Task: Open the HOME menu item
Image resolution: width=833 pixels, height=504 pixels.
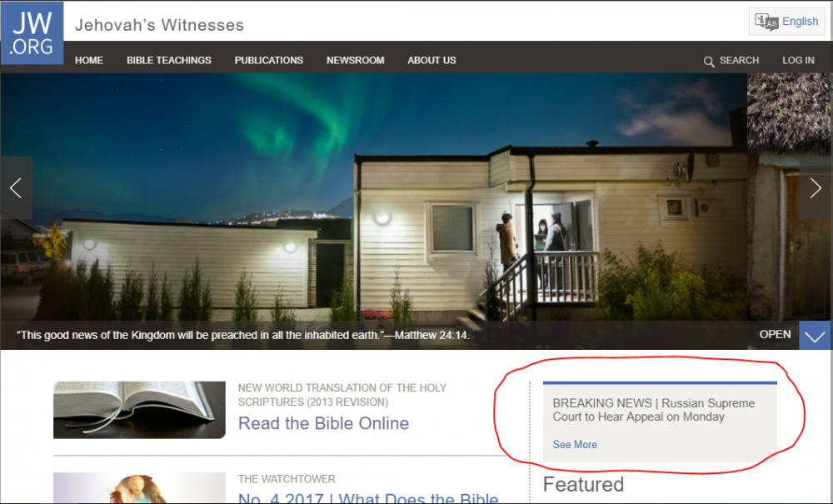Action: coord(89,61)
